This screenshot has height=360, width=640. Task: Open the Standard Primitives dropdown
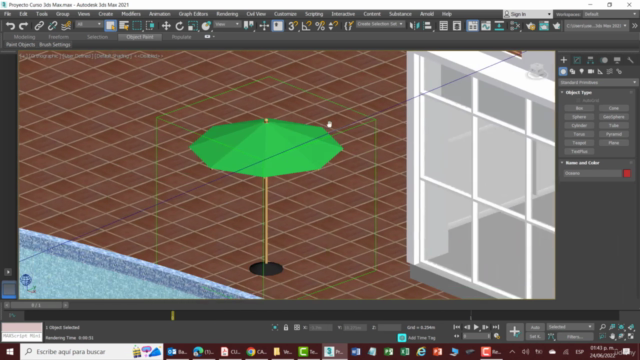pos(598,82)
